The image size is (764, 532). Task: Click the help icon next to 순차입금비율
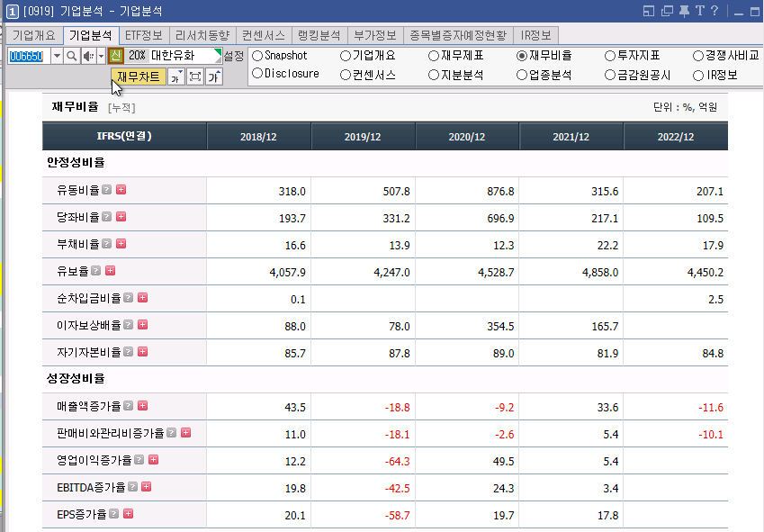pos(128,298)
